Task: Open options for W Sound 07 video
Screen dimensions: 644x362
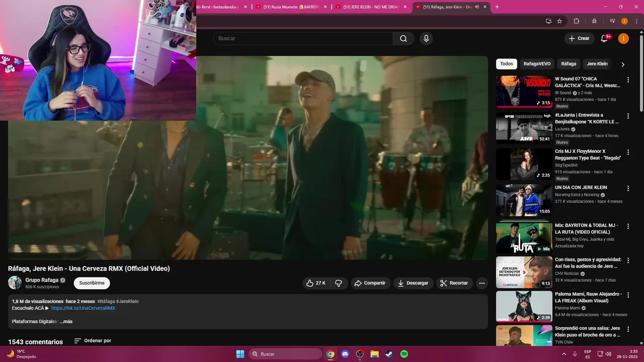Action: (628, 80)
